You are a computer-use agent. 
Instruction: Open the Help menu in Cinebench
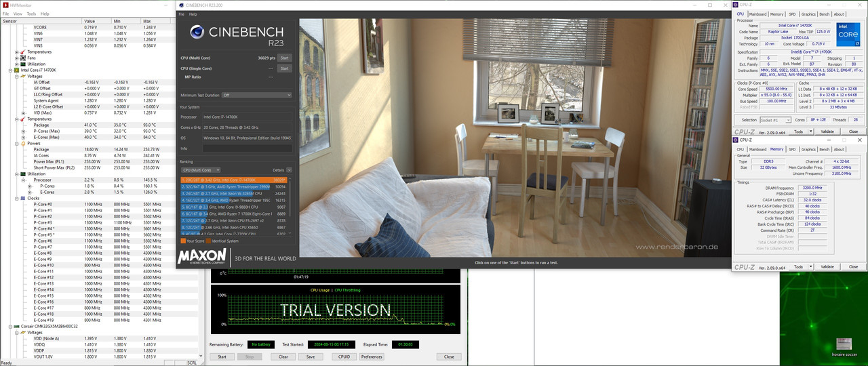click(x=193, y=14)
